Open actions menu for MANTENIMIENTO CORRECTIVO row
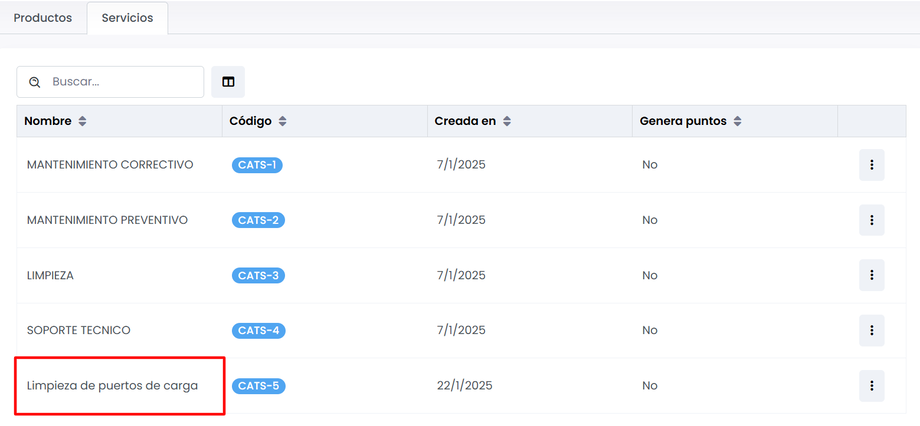 [x=871, y=165]
